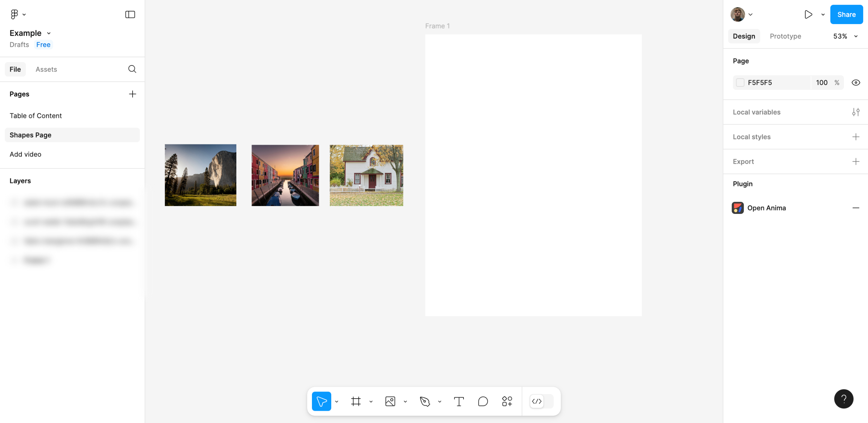This screenshot has width=868, height=423.
Task: Click the F5F5F5 page color swatch
Action: 740,83
